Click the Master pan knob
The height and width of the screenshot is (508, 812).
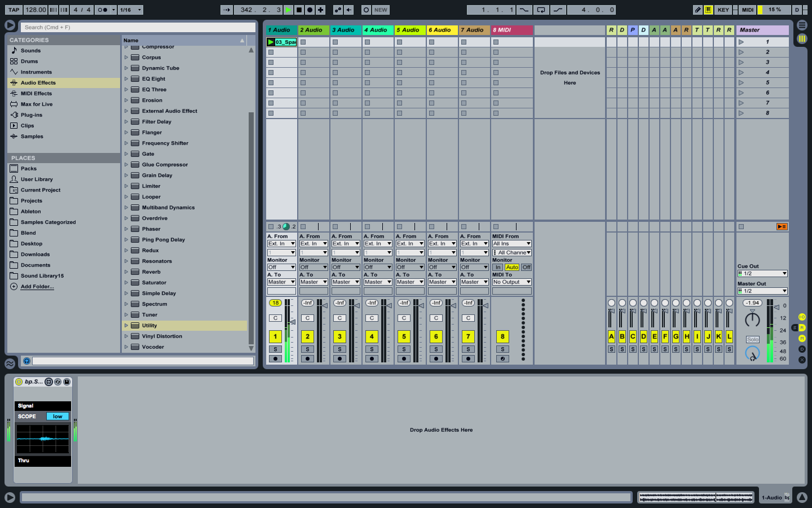pos(752,320)
